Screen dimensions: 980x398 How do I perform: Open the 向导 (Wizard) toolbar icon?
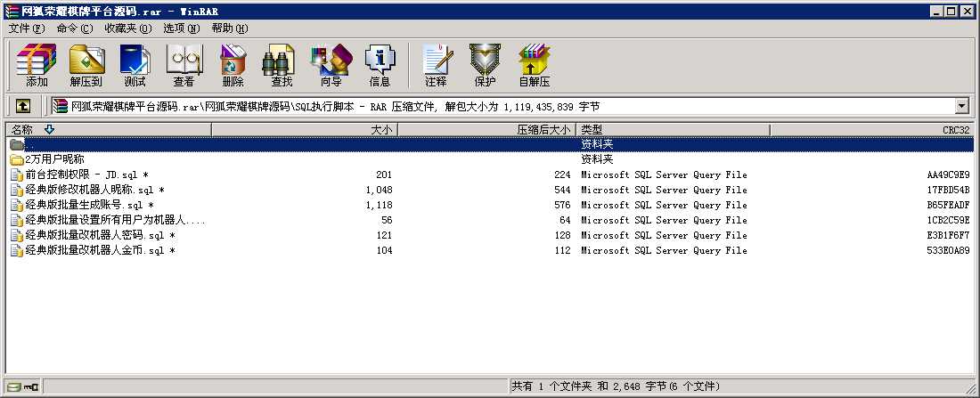tap(331, 65)
